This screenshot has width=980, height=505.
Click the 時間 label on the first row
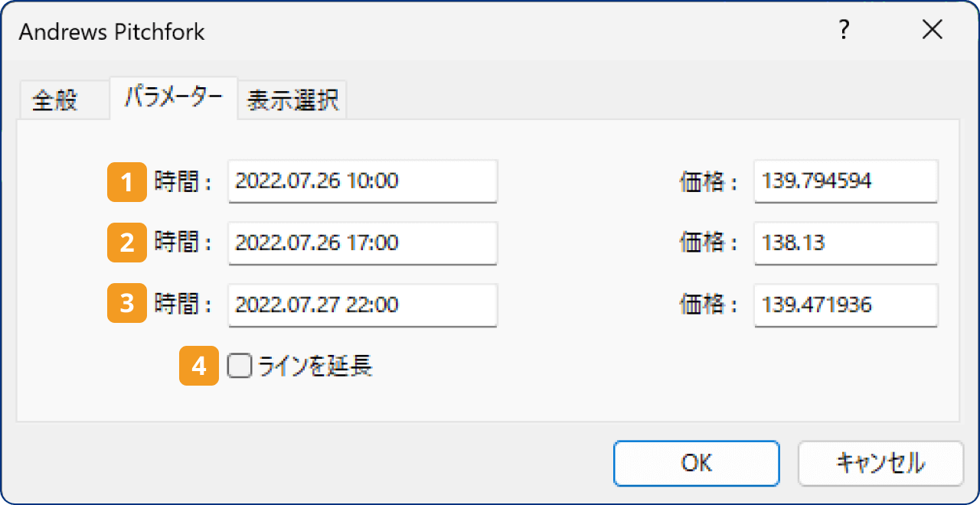tap(180, 182)
